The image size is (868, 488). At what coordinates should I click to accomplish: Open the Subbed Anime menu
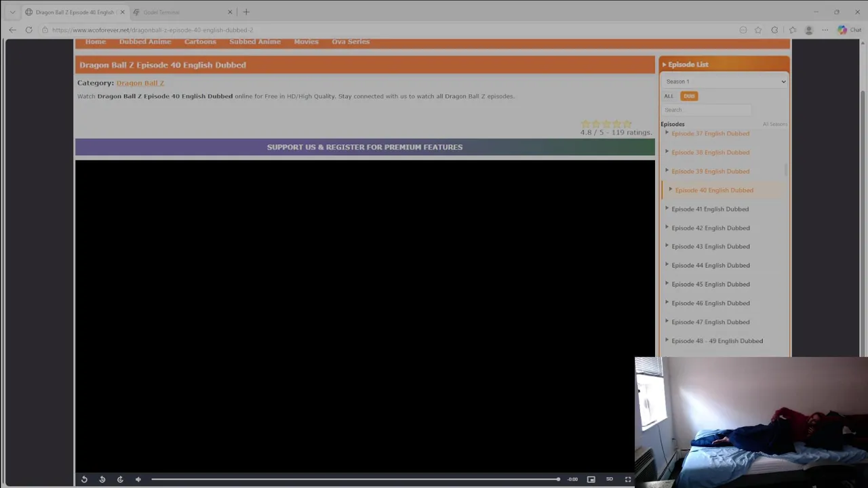pyautogui.click(x=255, y=41)
